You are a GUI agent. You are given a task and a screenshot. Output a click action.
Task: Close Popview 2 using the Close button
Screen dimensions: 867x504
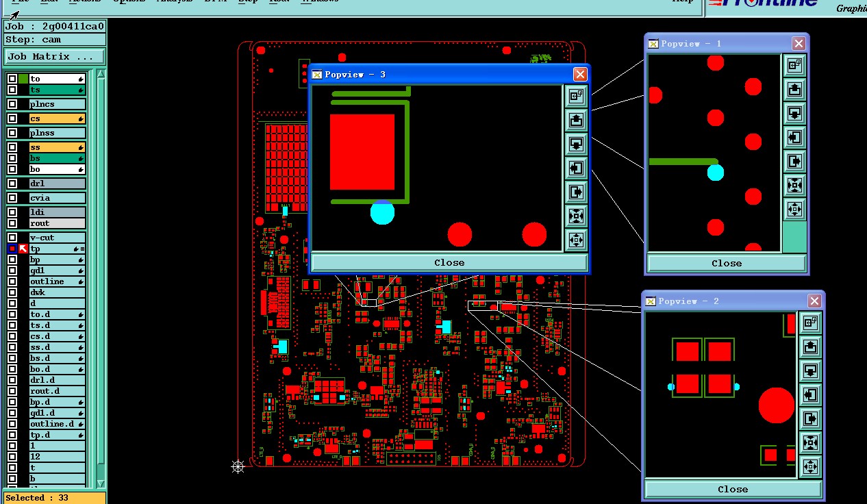pos(733,489)
